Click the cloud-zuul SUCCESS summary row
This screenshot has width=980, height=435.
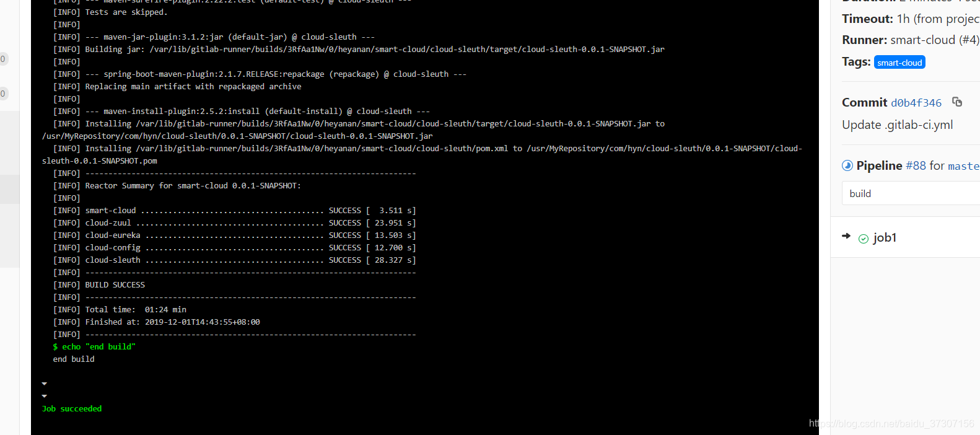pos(234,222)
